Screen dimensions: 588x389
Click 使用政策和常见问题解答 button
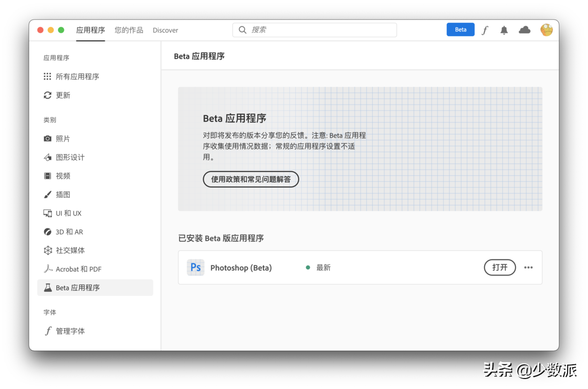coord(251,180)
